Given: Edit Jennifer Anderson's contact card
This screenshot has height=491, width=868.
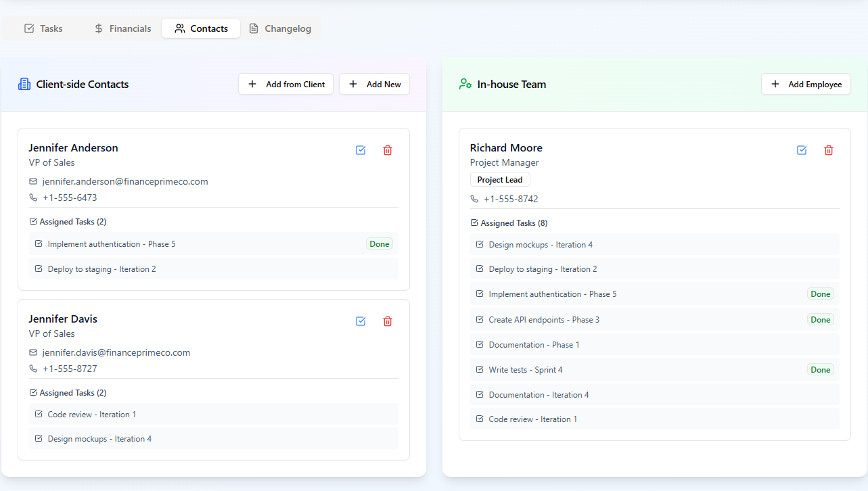Looking at the screenshot, I should pos(361,150).
